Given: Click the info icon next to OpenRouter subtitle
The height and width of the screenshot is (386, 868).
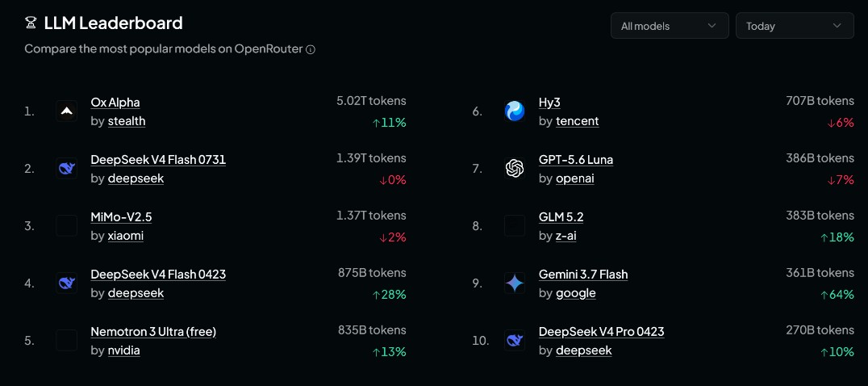Looking at the screenshot, I should pos(311,49).
